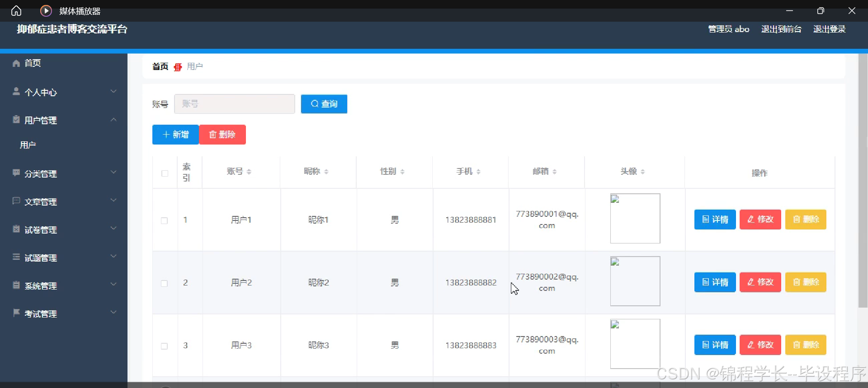Expand the 系统管理 chevron

[113, 284]
